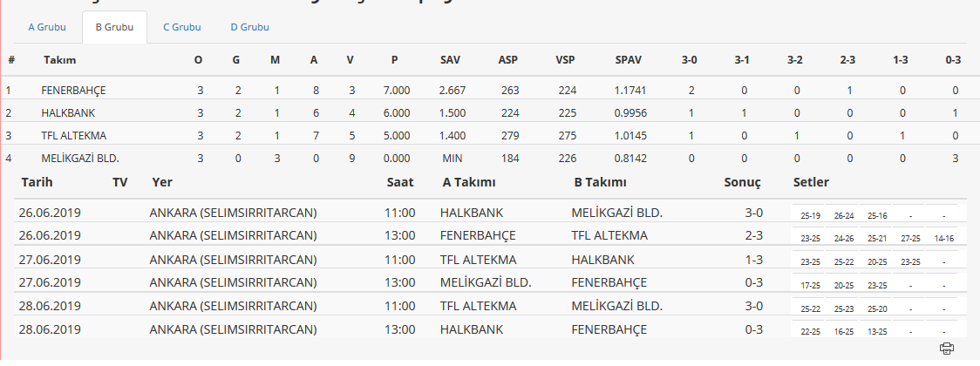Screen dimensions: 980x366
Task: Click the SAV column header
Action: (x=450, y=60)
